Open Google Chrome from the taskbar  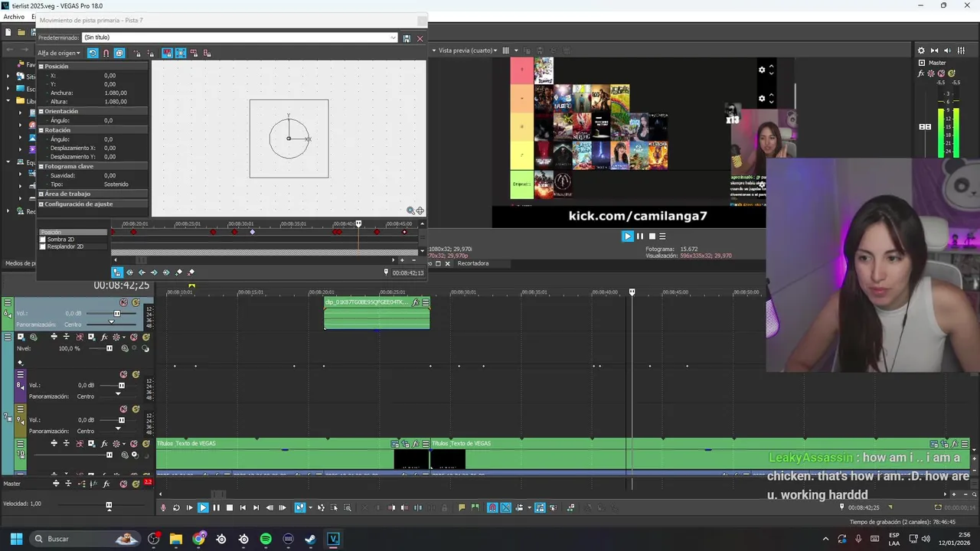(199, 539)
